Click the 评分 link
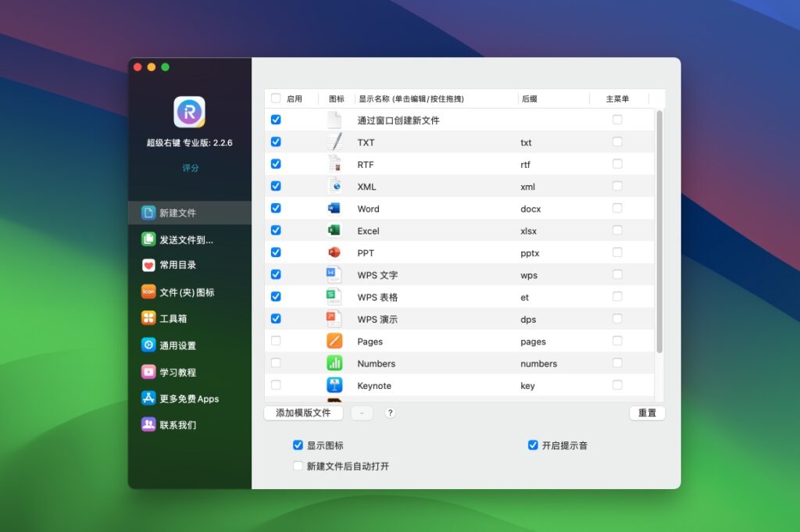Image resolution: width=800 pixels, height=532 pixels. pos(189,167)
